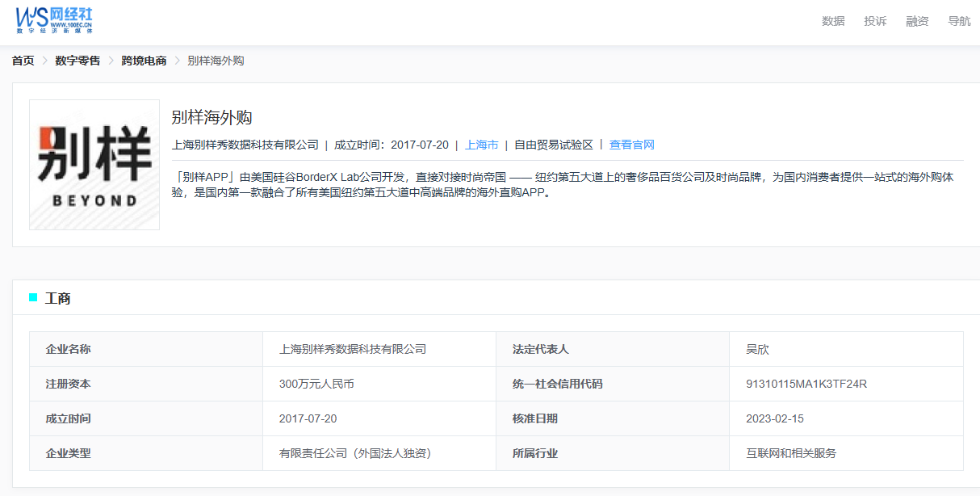Open the 投诉 navigation item
This screenshot has width=980, height=496.
[875, 21]
